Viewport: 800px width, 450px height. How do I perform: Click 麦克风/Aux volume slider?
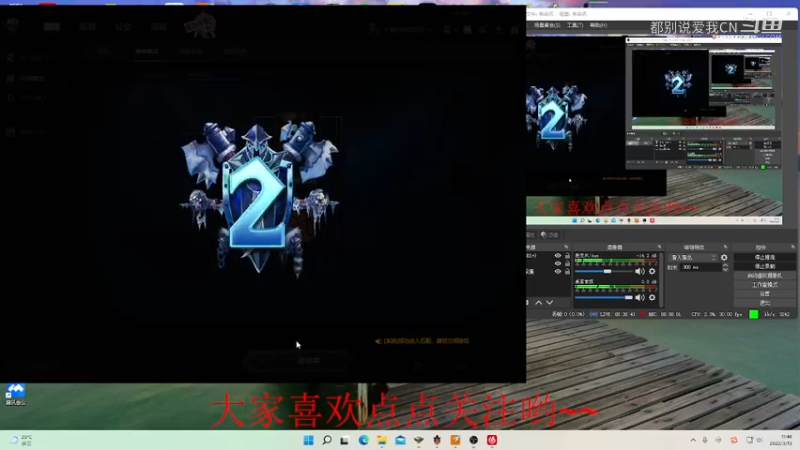[x=604, y=271]
